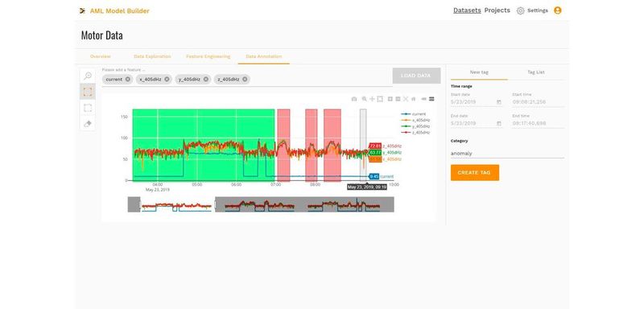
Task: Open the Tag List panel tab
Action: 536,72
